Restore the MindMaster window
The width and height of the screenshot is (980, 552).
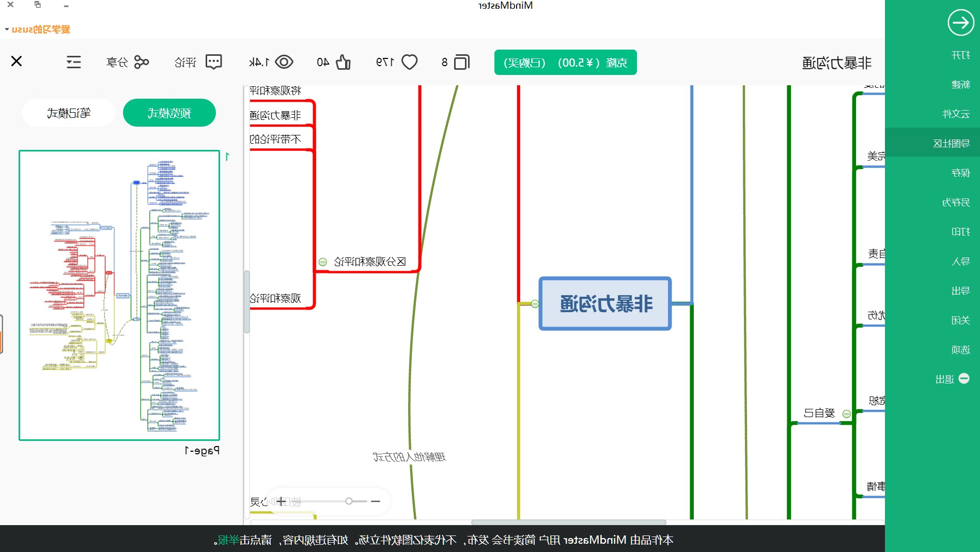click(37, 5)
